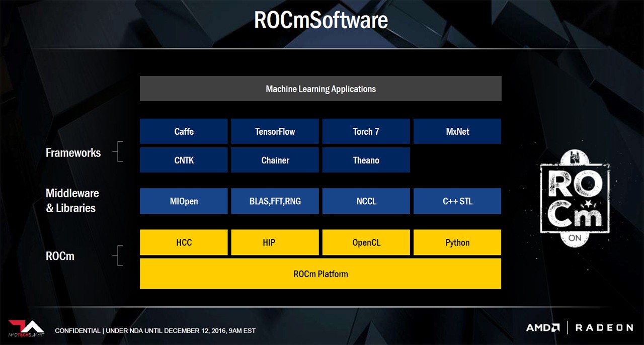This screenshot has height=345, width=644.
Task: Click the AMD Tech Summit logo
Action: [26, 328]
